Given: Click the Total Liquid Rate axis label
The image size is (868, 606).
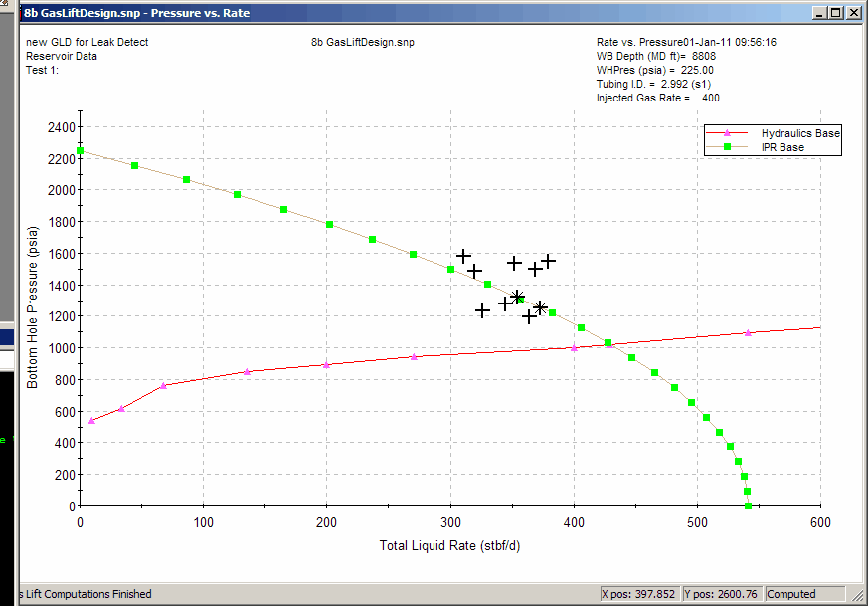Looking at the screenshot, I should point(447,545).
